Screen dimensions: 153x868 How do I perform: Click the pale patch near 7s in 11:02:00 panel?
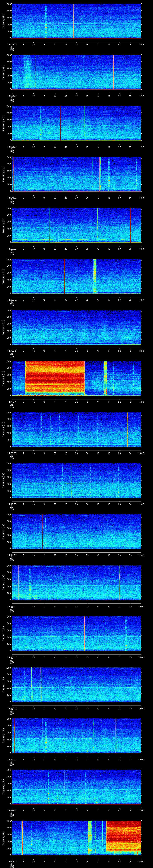[x=28, y=72]
